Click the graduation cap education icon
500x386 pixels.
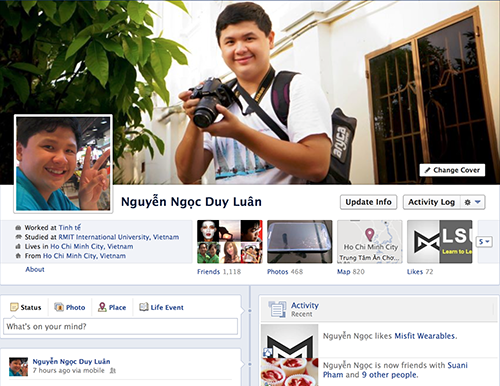[x=18, y=237]
